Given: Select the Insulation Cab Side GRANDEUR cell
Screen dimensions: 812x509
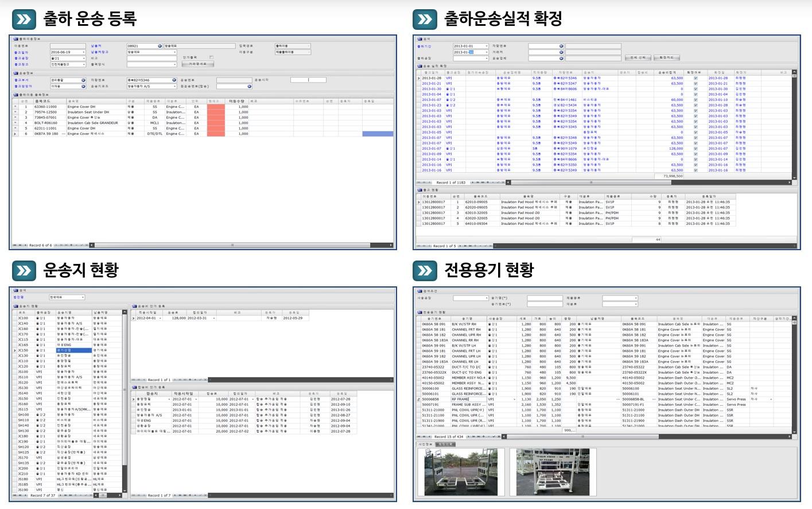Looking at the screenshot, I should 96,123.
